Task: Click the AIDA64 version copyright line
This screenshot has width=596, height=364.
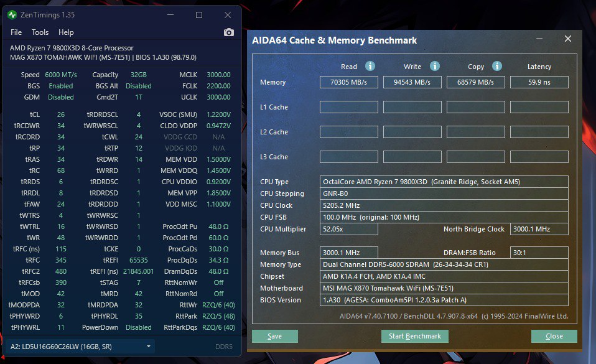Action: 454,316
